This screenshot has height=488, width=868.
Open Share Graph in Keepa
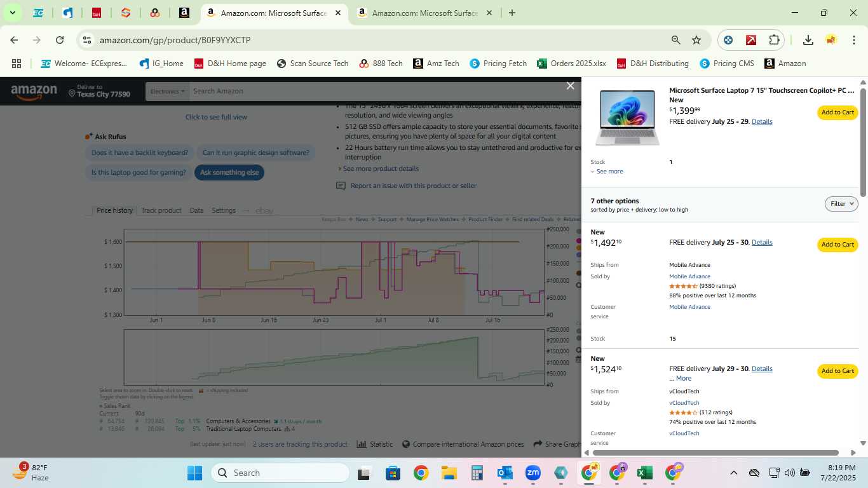(x=557, y=444)
